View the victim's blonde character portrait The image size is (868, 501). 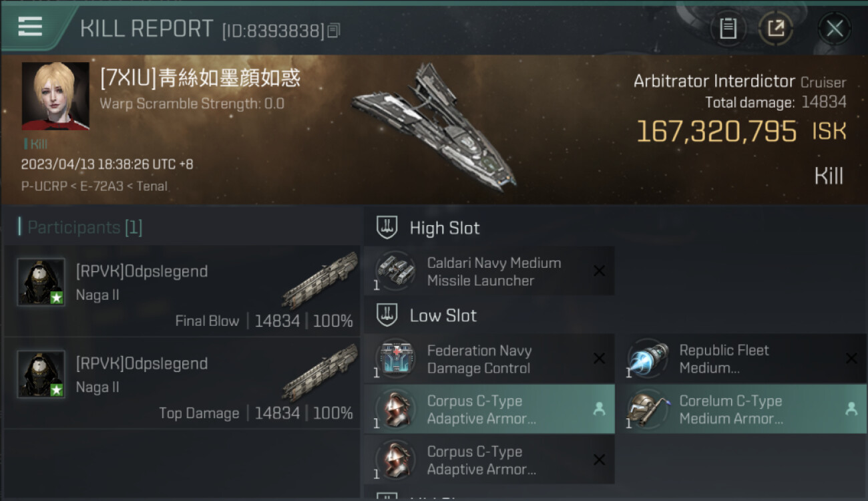[55, 96]
